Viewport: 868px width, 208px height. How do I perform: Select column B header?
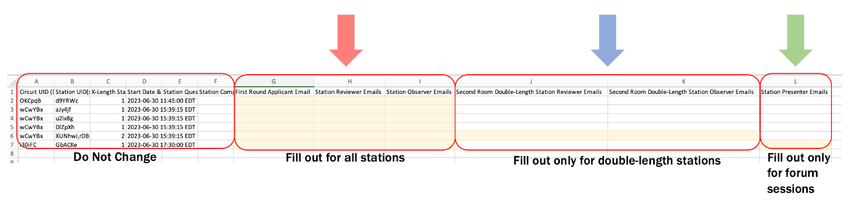(x=72, y=82)
